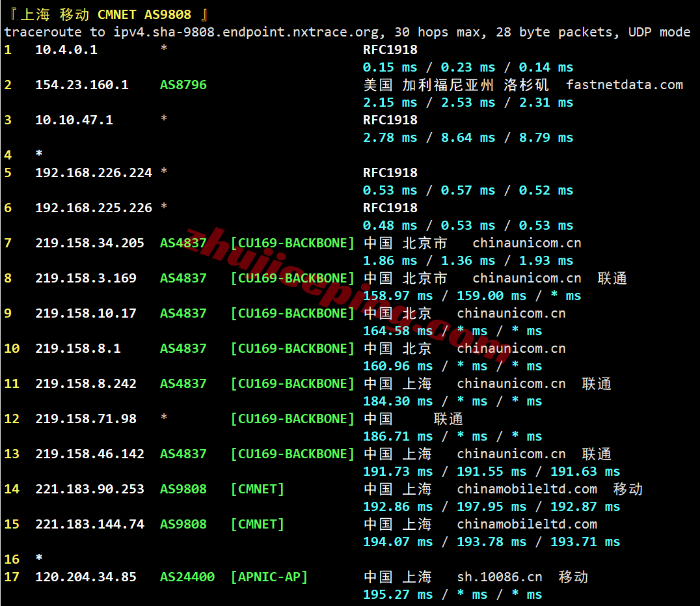Click hop 1 IP address 10.4.0.1
This screenshot has width=700, height=606.
(66, 49)
